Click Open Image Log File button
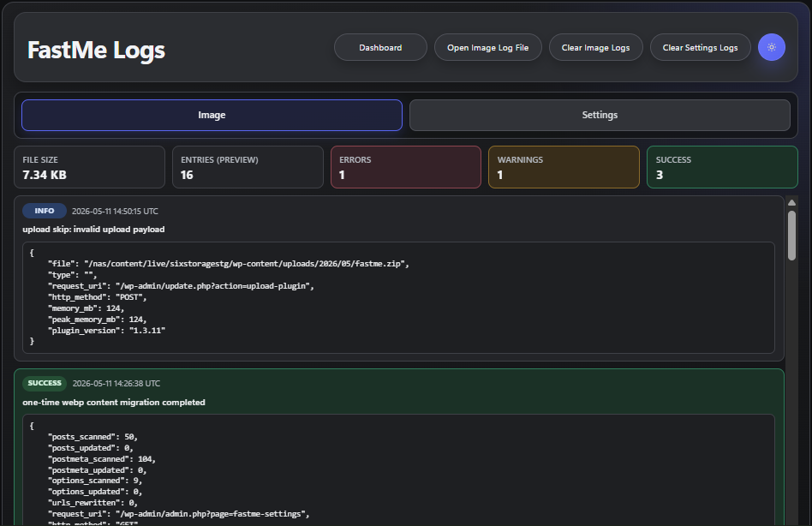The width and height of the screenshot is (812, 526). pos(488,47)
